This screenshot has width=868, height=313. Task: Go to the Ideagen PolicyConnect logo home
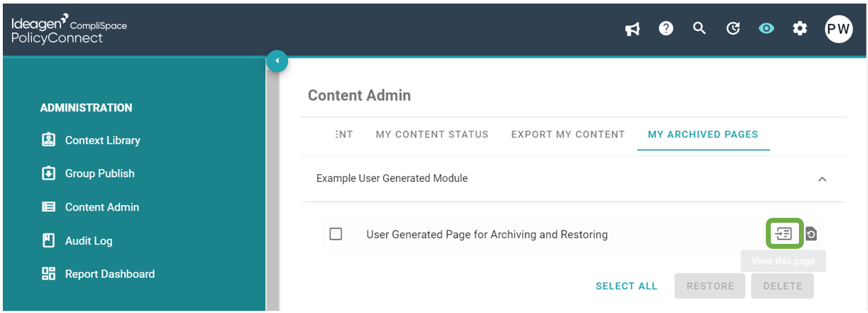coord(69,29)
